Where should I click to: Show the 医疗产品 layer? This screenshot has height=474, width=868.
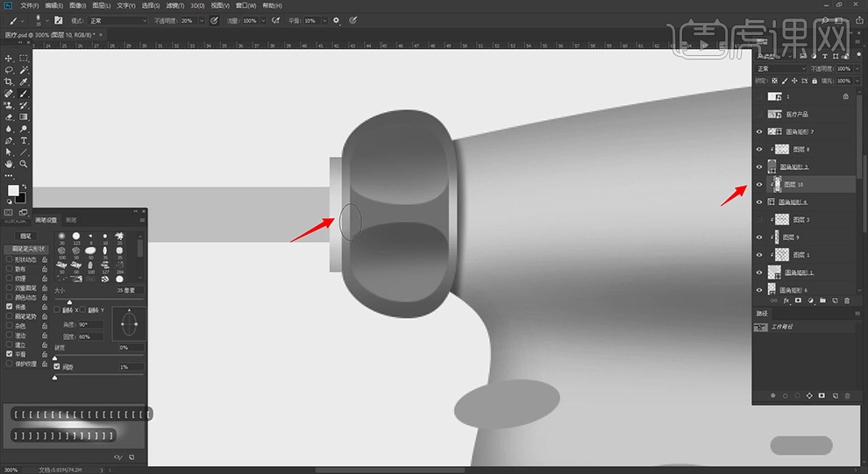point(759,114)
